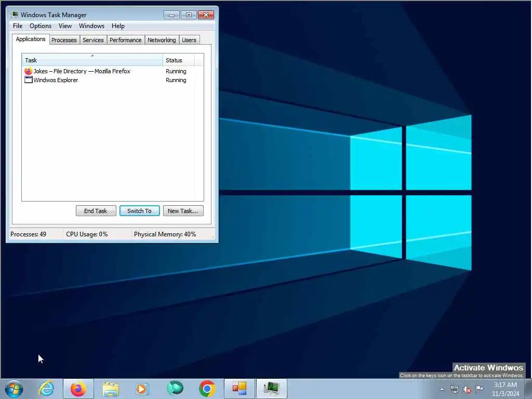Sort by the Task column header

coord(92,60)
